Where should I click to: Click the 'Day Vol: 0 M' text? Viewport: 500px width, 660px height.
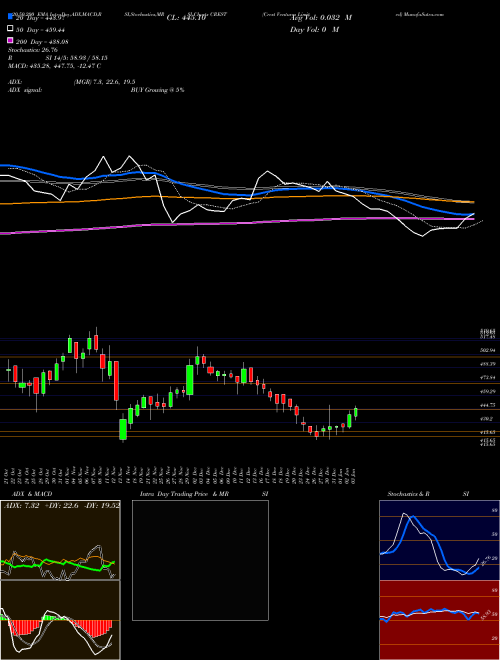pos(314,29)
